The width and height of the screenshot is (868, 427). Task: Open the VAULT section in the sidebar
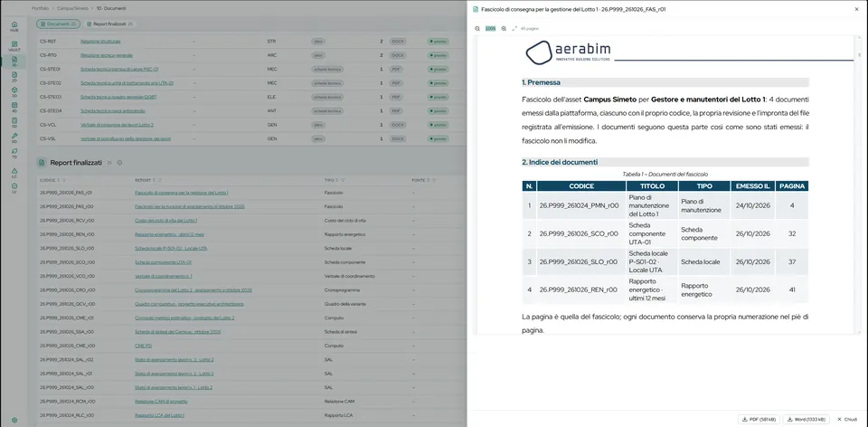pos(14,46)
